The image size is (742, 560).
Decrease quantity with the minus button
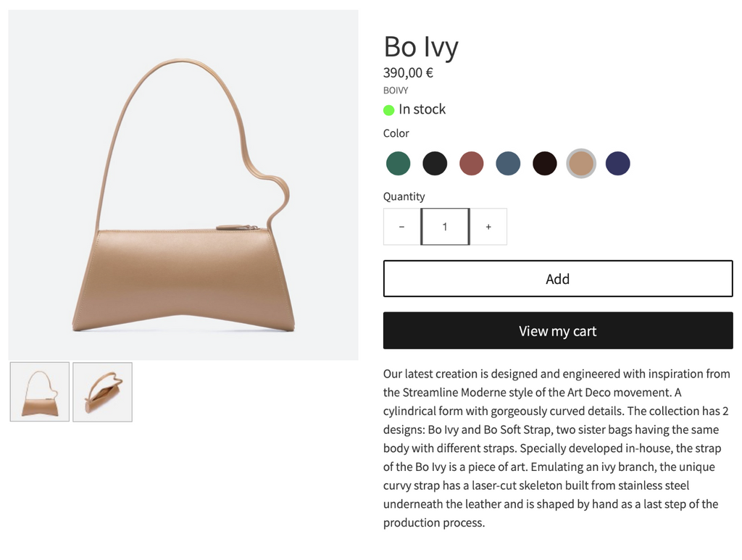pyautogui.click(x=402, y=227)
